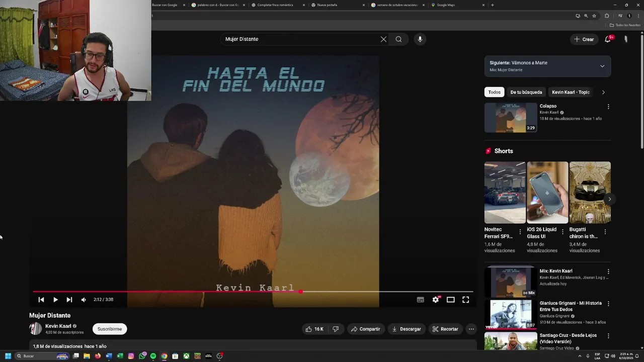Open options for Santiago Cruz video
The image size is (644, 362).
(x=608, y=336)
